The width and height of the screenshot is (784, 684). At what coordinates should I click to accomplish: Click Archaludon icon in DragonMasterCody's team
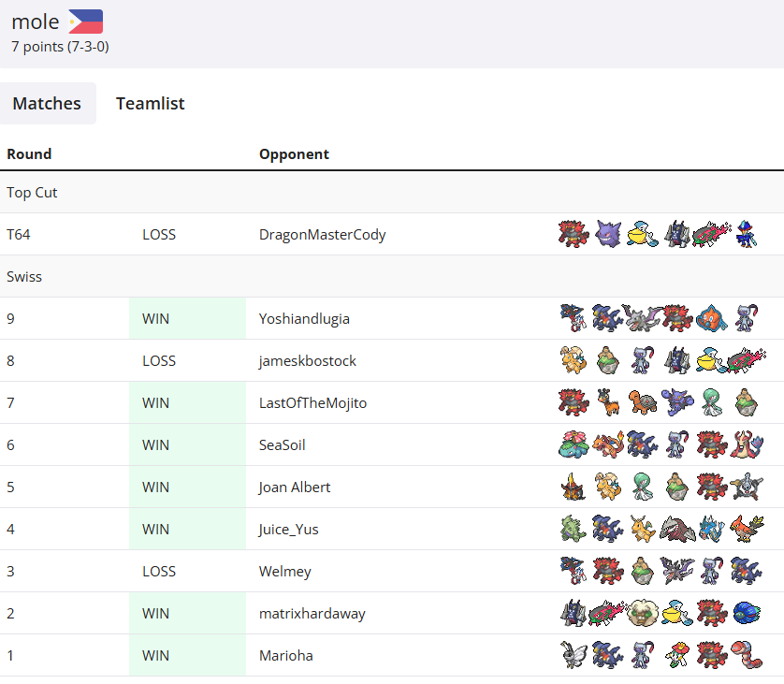point(677,234)
